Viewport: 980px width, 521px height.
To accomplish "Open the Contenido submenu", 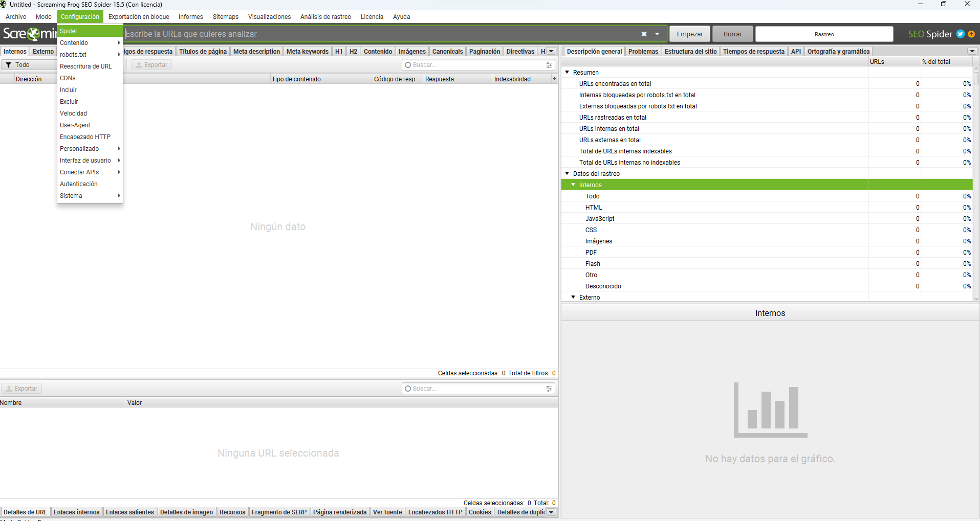I will pos(90,43).
